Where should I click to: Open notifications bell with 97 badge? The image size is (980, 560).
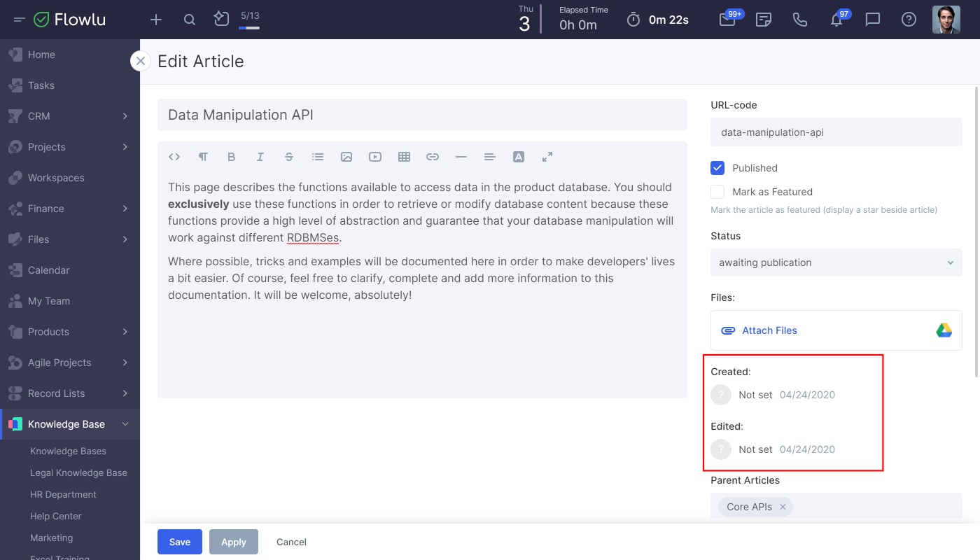[836, 20]
